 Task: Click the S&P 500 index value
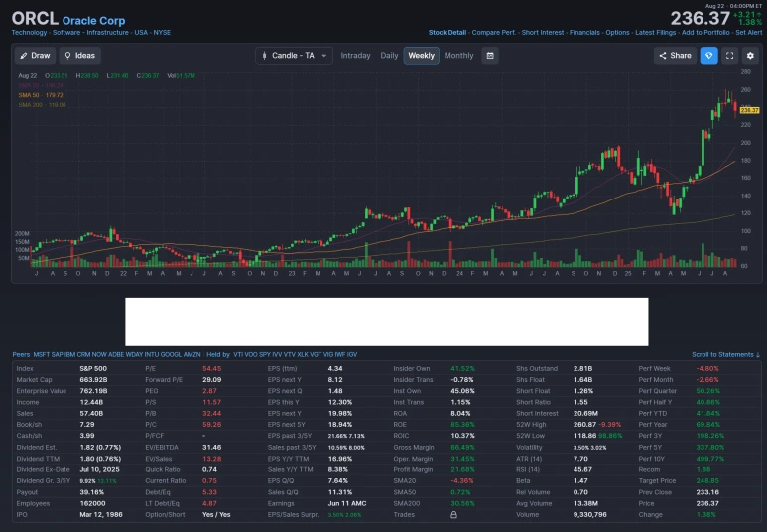pos(93,369)
